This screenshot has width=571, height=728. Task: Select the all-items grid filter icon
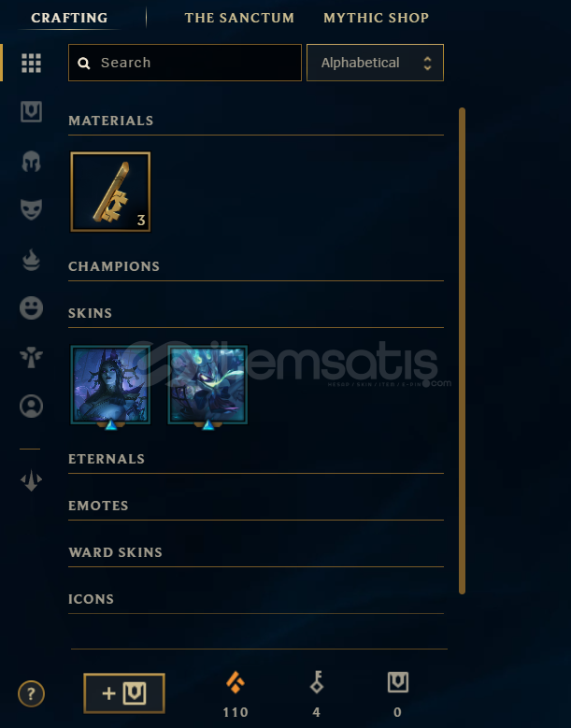31,64
